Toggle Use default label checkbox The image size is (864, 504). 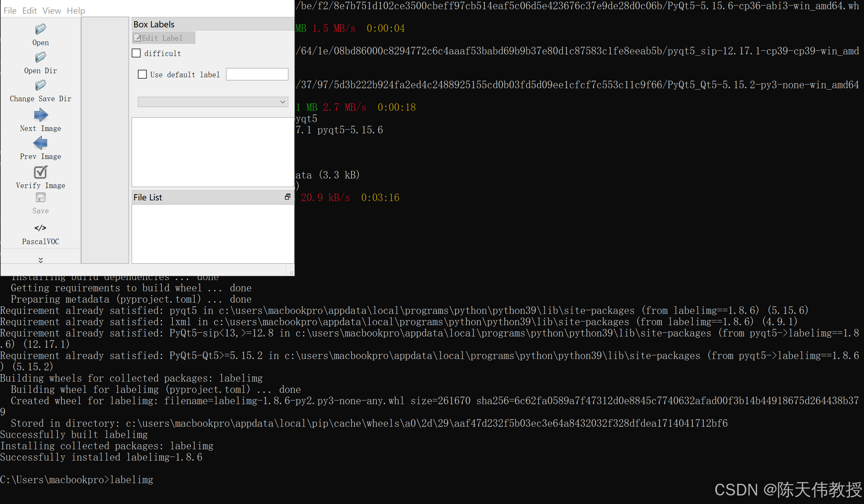[x=142, y=75]
